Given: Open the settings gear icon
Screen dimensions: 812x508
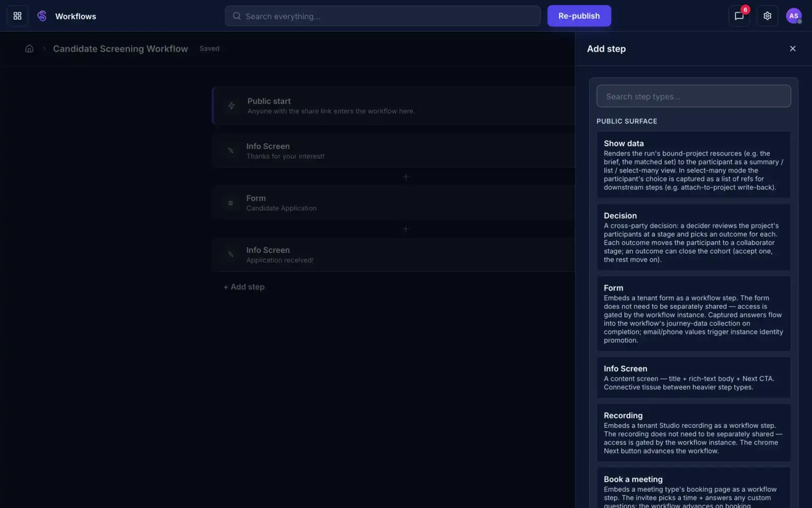Looking at the screenshot, I should tap(767, 16).
